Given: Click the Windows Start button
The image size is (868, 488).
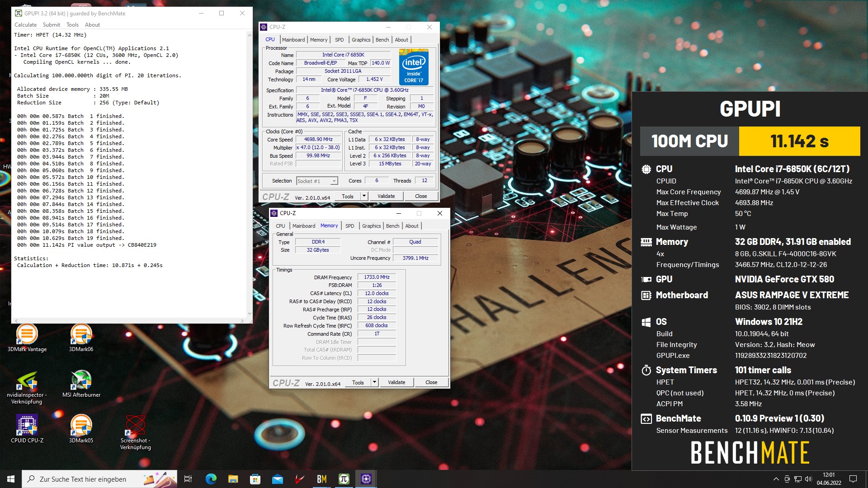Looking at the screenshot, I should [11, 479].
